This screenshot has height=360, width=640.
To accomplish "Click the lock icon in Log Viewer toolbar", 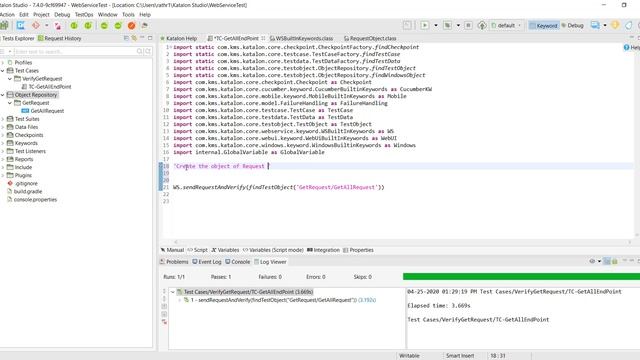I will coord(615,261).
